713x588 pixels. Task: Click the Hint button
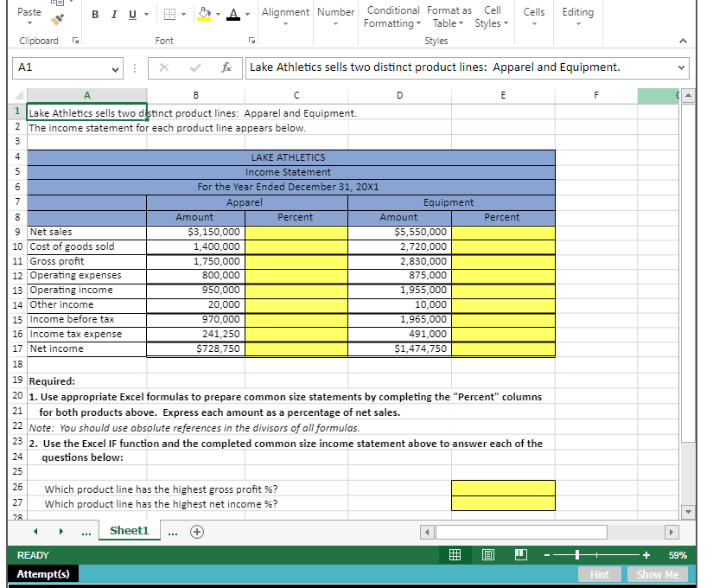(x=600, y=574)
